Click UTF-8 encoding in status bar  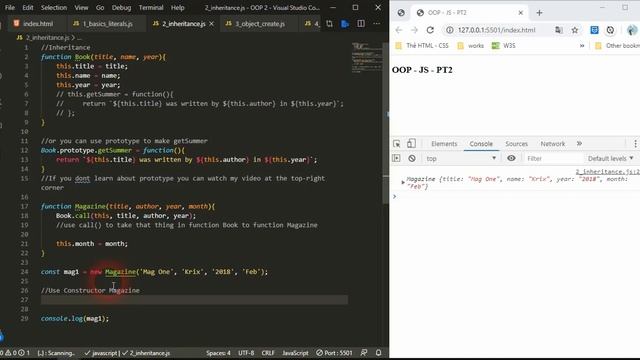pos(246,353)
